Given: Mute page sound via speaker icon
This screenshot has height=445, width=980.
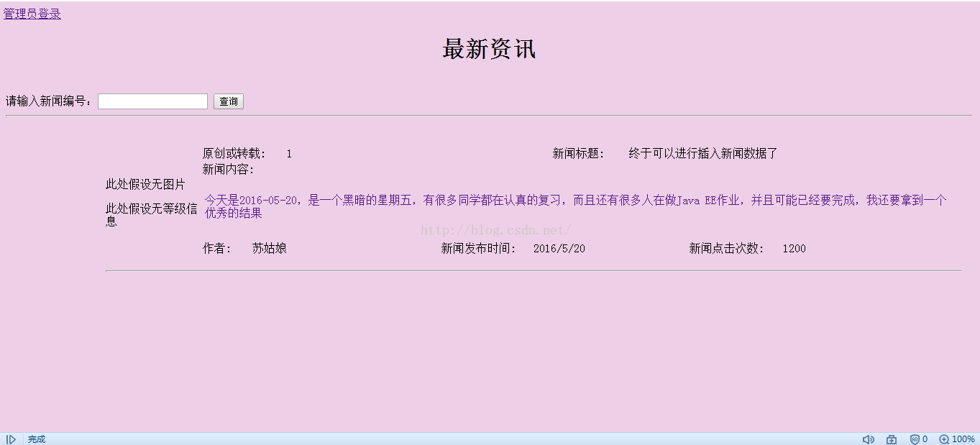Looking at the screenshot, I should click(x=868, y=439).
